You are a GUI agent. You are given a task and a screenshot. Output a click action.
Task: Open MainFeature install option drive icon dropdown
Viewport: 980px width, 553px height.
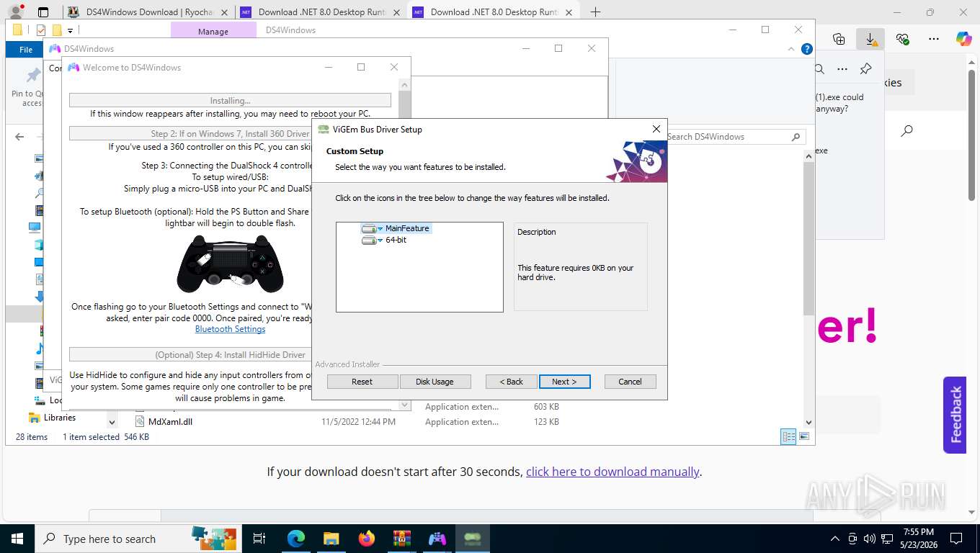coord(372,228)
